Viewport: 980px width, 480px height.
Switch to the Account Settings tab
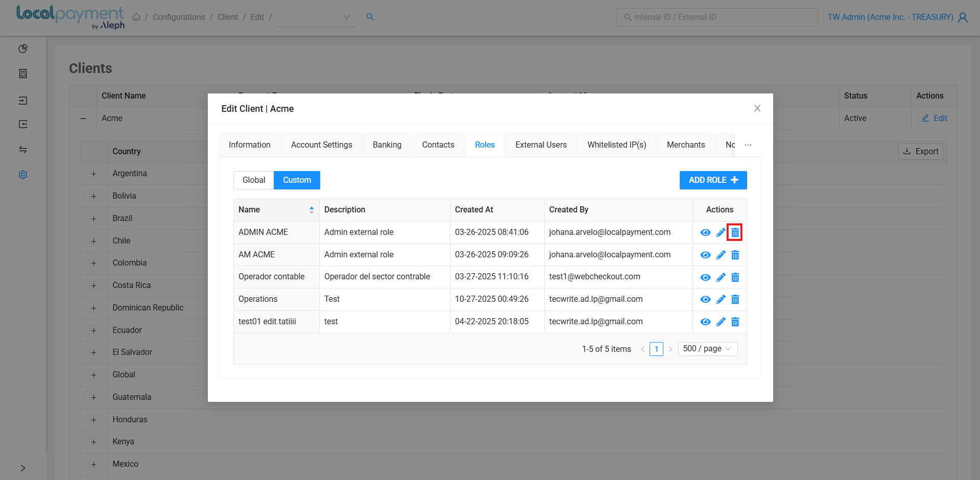322,145
